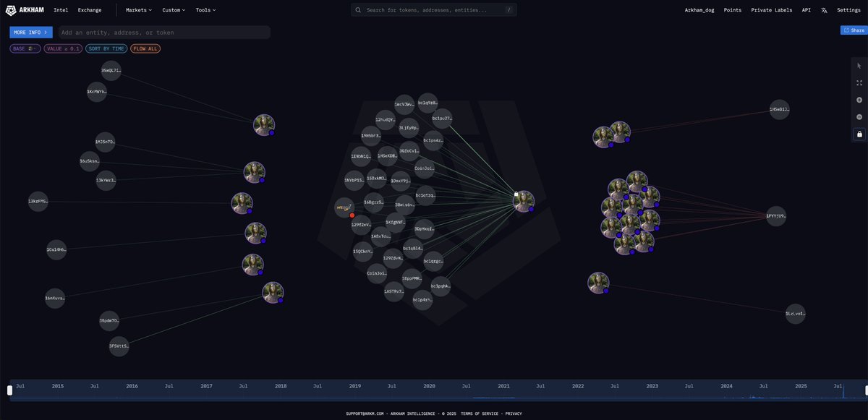Select the 3Bpdm7O address node

tap(109, 320)
